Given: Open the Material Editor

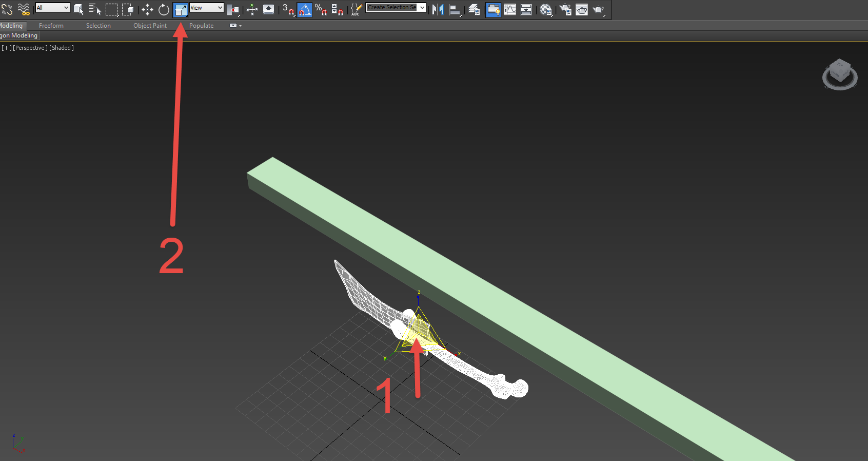Looking at the screenshot, I should (x=546, y=9).
